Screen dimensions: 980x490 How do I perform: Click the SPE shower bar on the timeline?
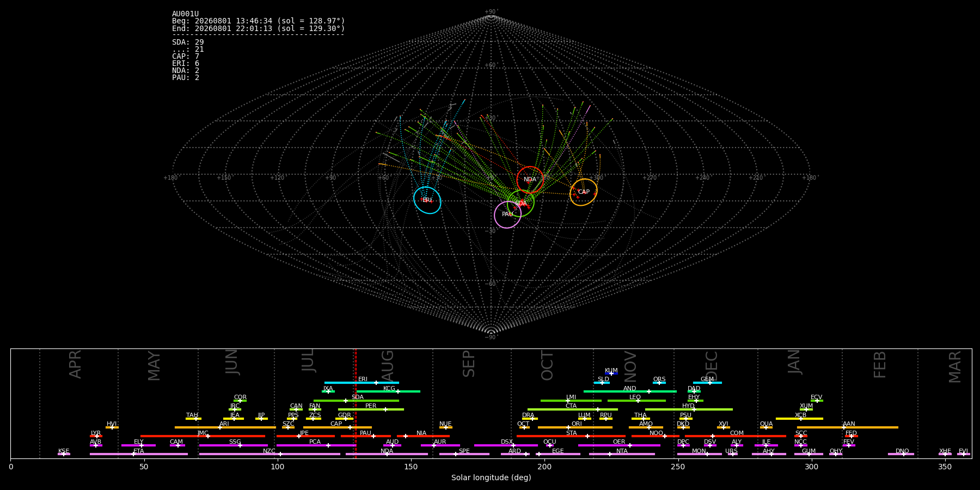[464, 454]
